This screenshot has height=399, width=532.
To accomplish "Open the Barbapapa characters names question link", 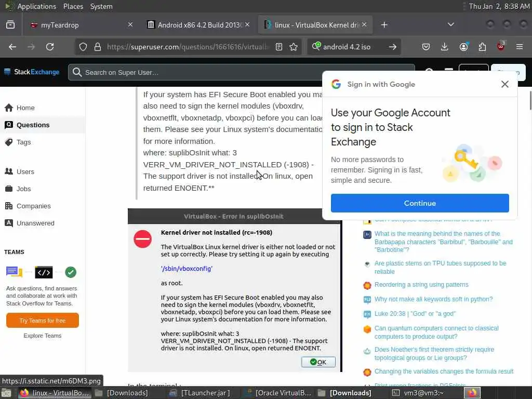I will click(x=443, y=242).
